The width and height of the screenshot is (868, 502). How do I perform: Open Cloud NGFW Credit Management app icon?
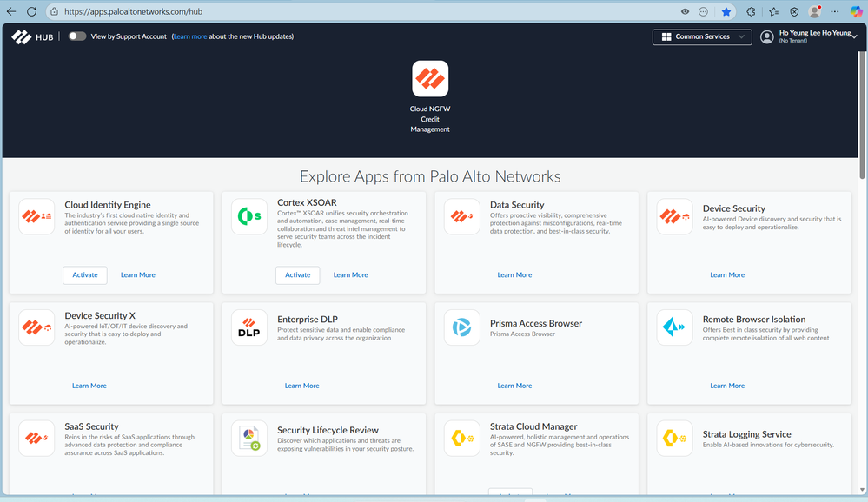430,78
